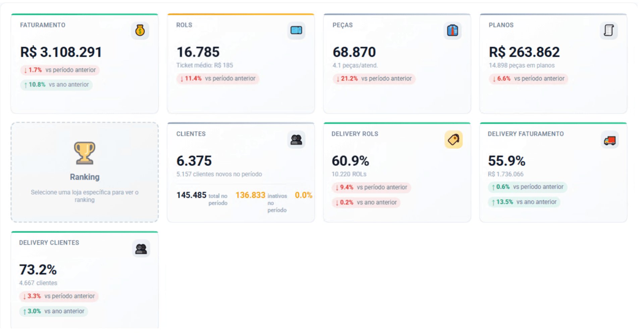Click the 11.4% vs período anterior badge

(218, 78)
